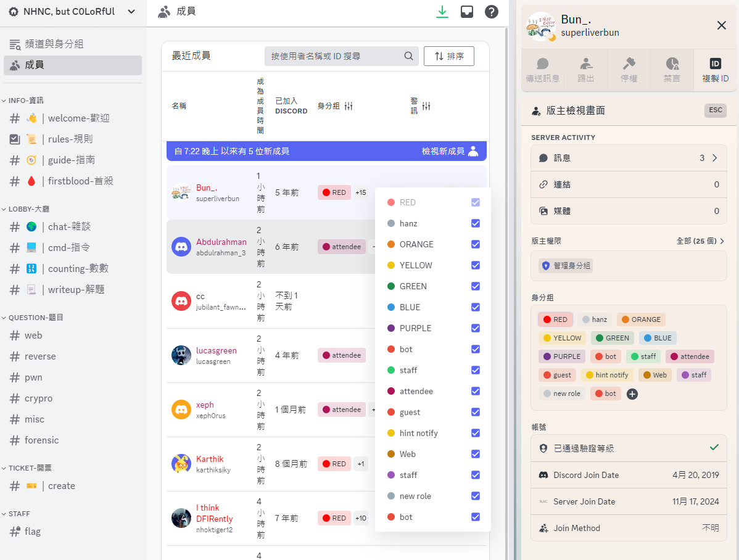Uncheck the hanz role checkbox
The height and width of the screenshot is (560, 739).
(x=476, y=223)
